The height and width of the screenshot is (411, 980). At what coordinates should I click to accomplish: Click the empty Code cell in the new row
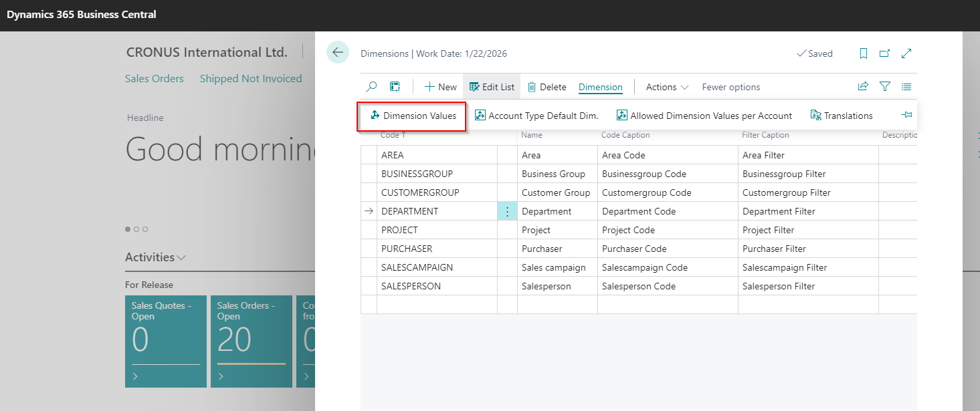(437, 305)
